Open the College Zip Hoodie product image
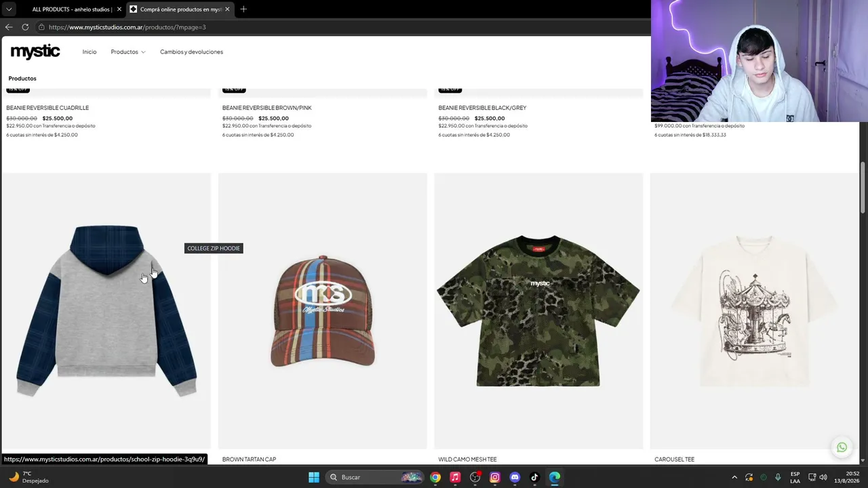This screenshot has height=488, width=868. (106, 310)
